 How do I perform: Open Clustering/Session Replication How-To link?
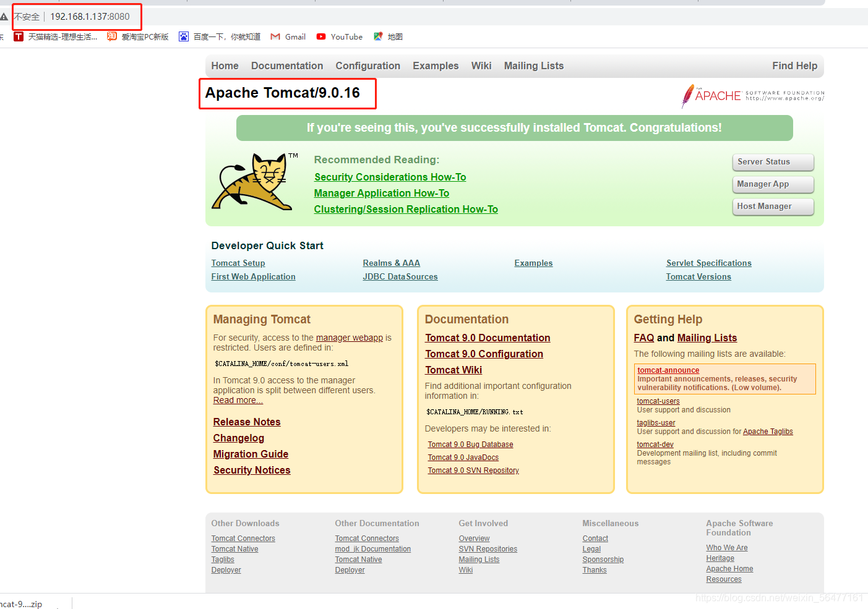(x=406, y=209)
